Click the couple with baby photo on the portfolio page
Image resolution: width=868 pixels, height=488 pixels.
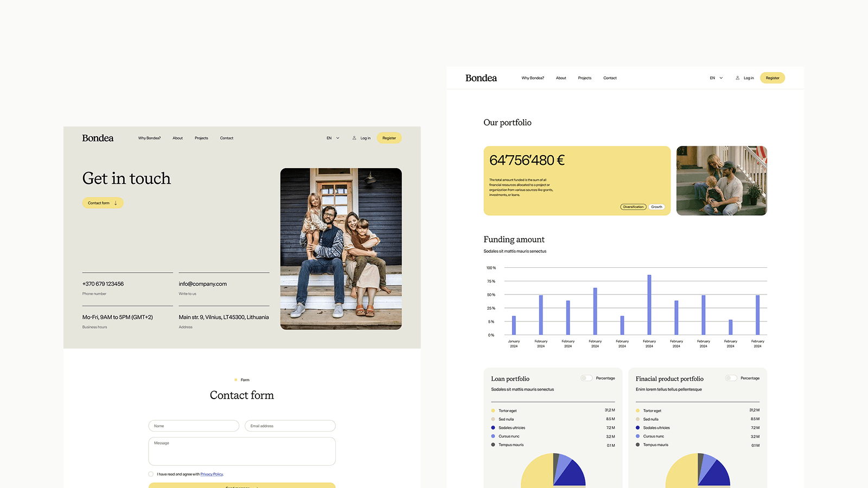(x=722, y=181)
